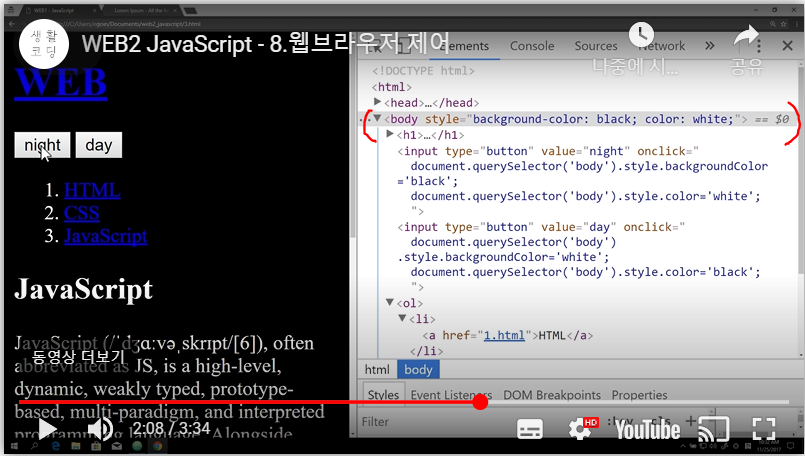This screenshot has width=805, height=456.
Task: Open the DOM Breakpoints tab
Action: pos(551,395)
